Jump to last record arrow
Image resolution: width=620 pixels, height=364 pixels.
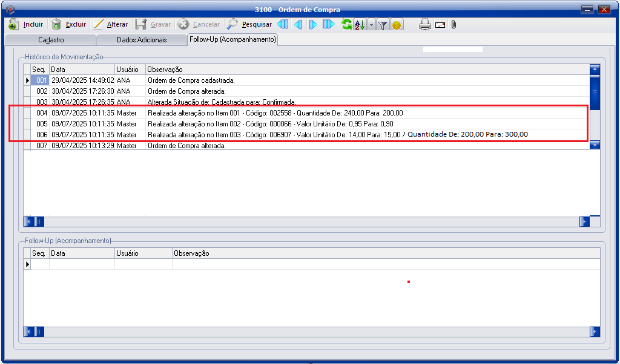pos(328,25)
